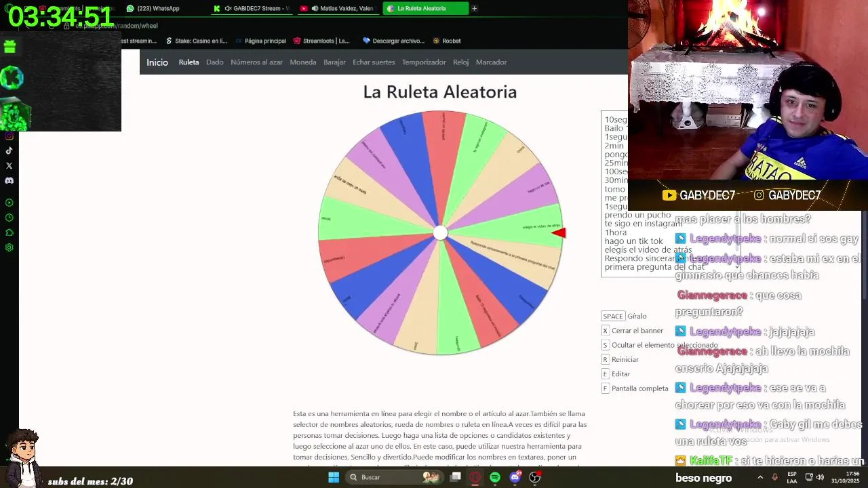Open the Descargar archivo bookmark

point(393,41)
